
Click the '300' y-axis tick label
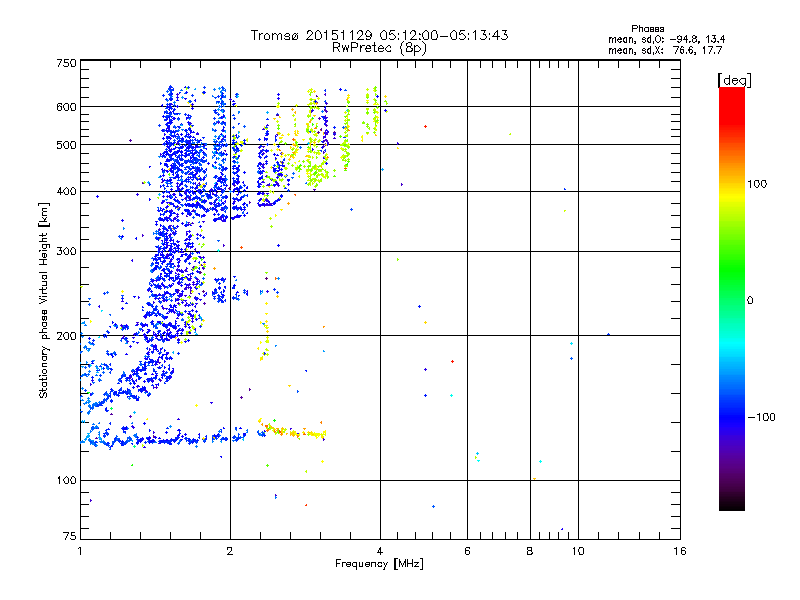coord(66,251)
